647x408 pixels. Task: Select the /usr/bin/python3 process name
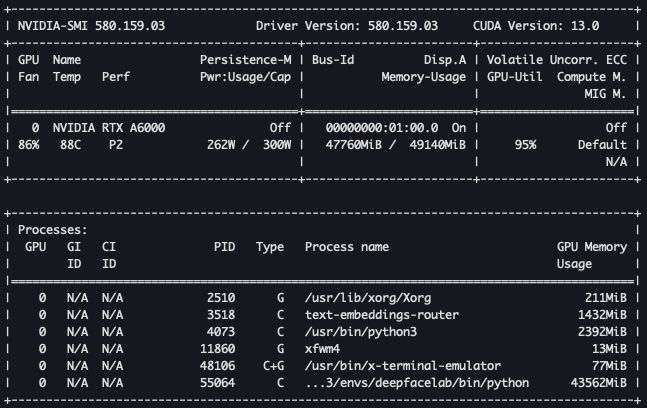[x=361, y=332]
